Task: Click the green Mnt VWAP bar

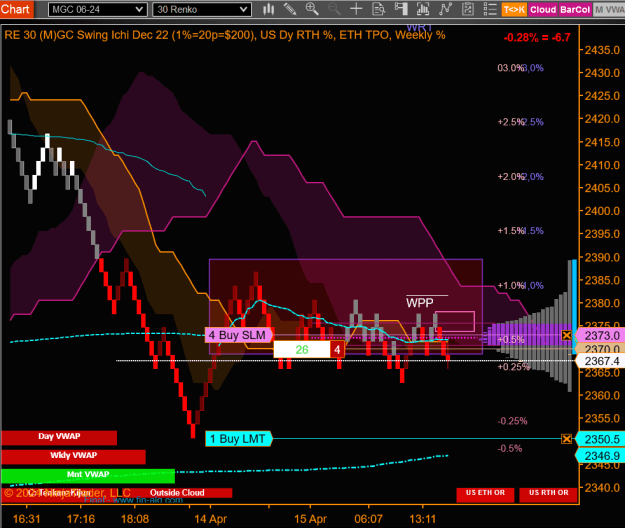Action: click(x=88, y=475)
